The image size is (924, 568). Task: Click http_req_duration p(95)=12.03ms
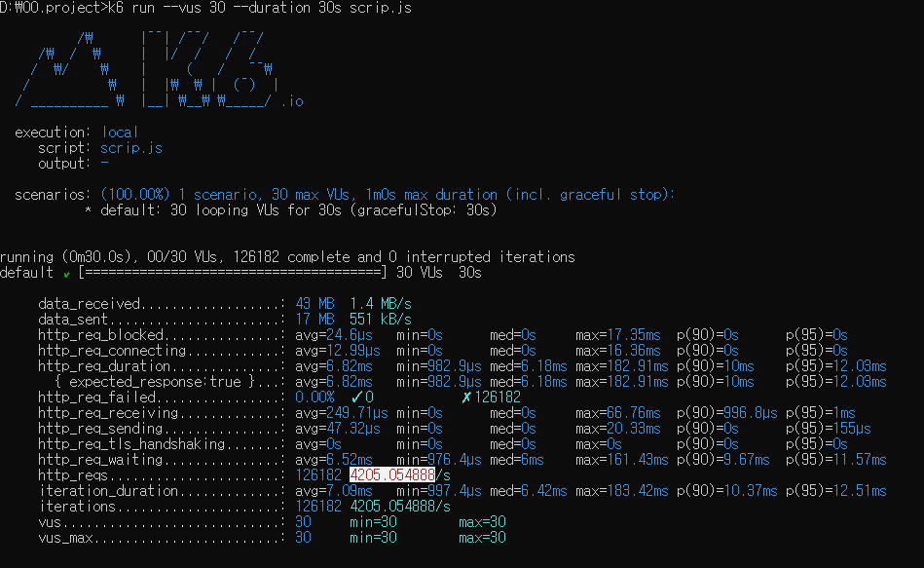[836, 366]
